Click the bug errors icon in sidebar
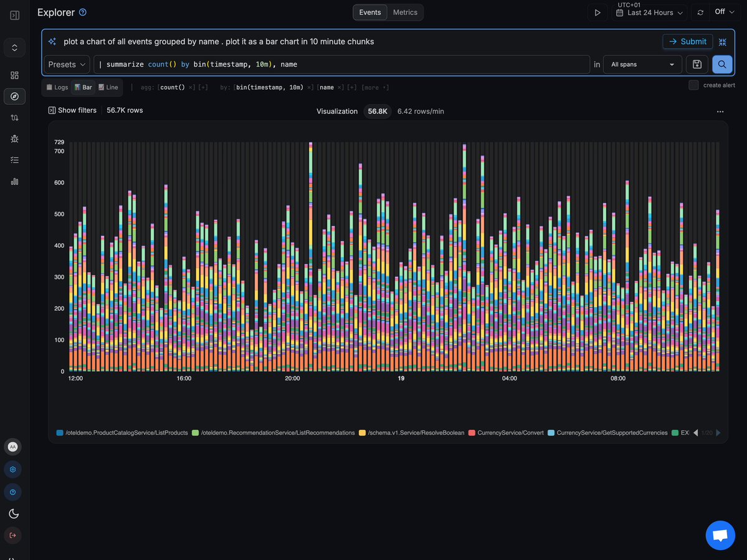This screenshot has width=747, height=560. click(x=14, y=138)
